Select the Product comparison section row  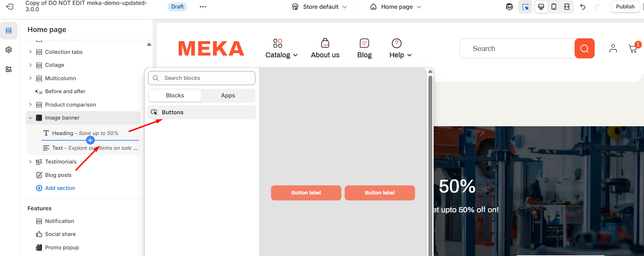click(83, 105)
